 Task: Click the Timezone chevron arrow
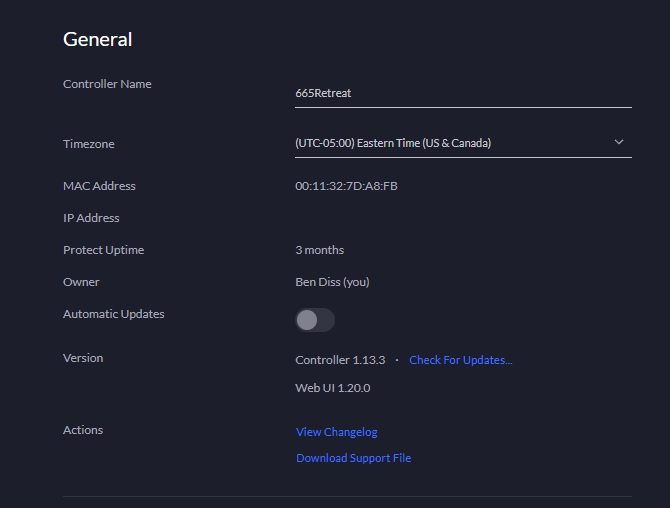pos(619,142)
